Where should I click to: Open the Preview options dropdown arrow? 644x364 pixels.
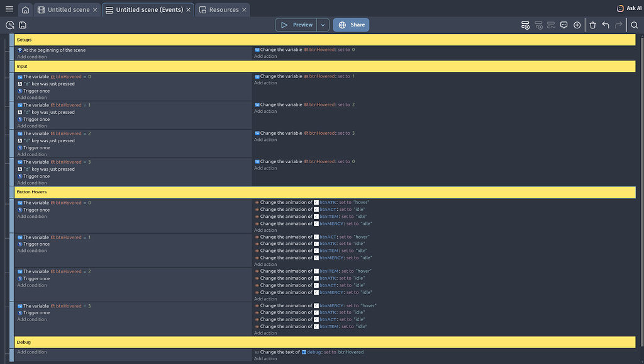point(323,25)
